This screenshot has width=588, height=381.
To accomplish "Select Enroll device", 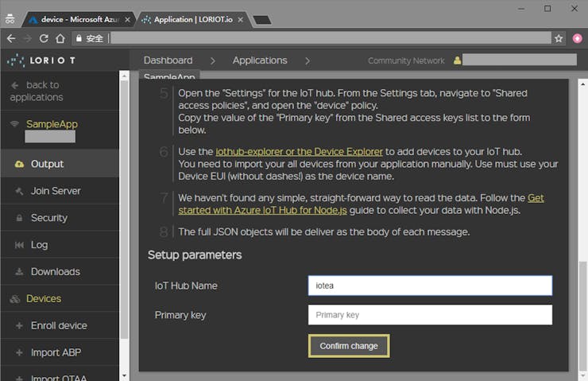I will click(x=60, y=325).
